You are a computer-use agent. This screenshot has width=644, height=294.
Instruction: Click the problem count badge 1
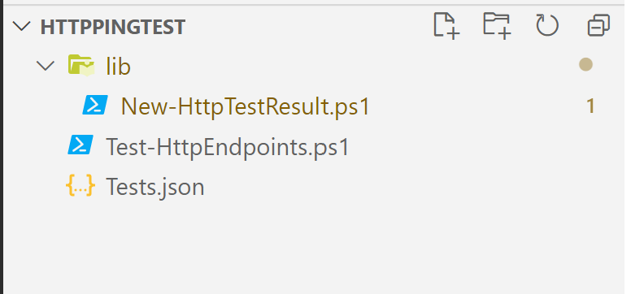590,106
